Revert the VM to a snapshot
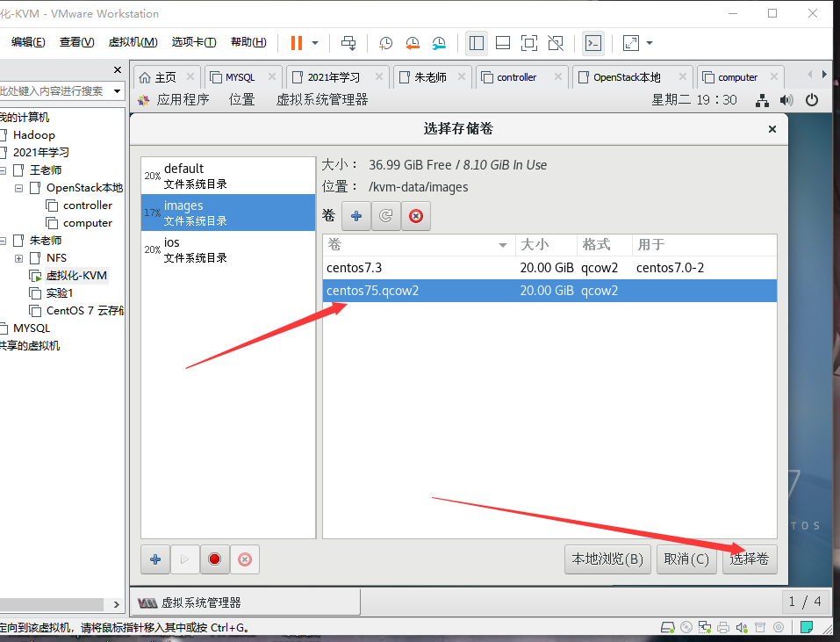The width and height of the screenshot is (840, 642). point(412,43)
